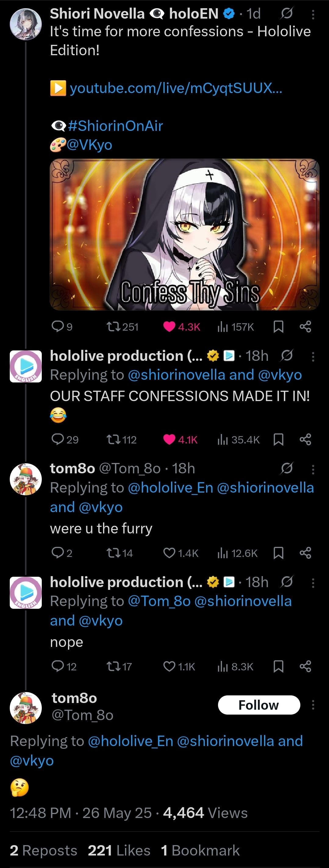Reply to Shiori Novella's tweet

click(58, 327)
